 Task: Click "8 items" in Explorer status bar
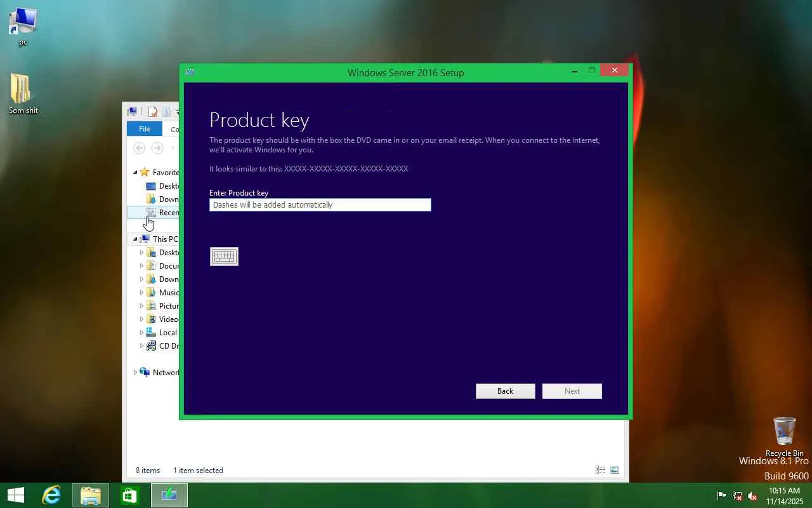pyautogui.click(x=148, y=471)
